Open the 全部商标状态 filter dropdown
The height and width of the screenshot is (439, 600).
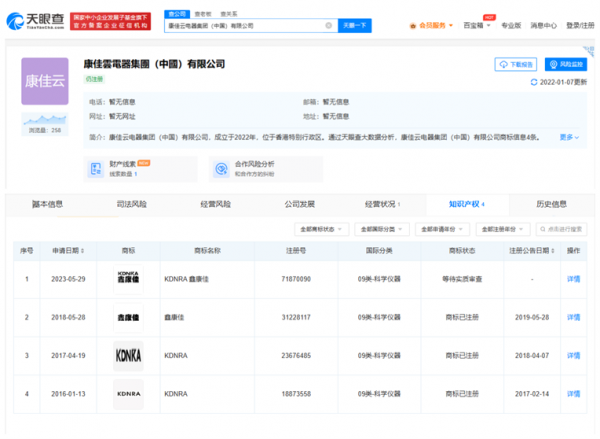pyautogui.click(x=321, y=229)
